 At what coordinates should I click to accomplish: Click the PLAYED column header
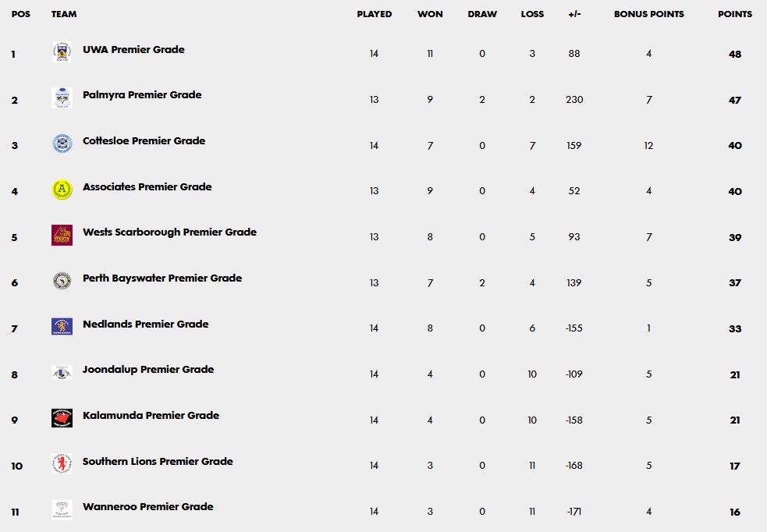tap(375, 14)
